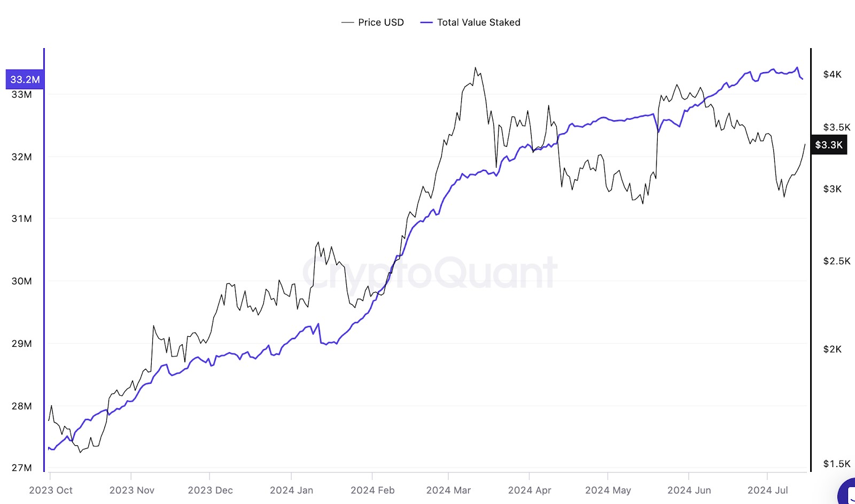Click the gray Price USD legend line marker
The width and height of the screenshot is (855, 504).
347,22
